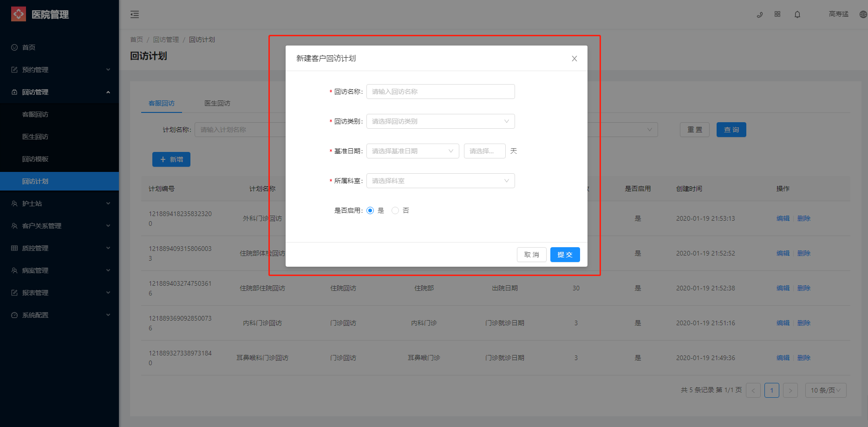Viewport: 868px width, 427px height.
Task: Expand the 系统配置 menu chevron
Action: 108,315
